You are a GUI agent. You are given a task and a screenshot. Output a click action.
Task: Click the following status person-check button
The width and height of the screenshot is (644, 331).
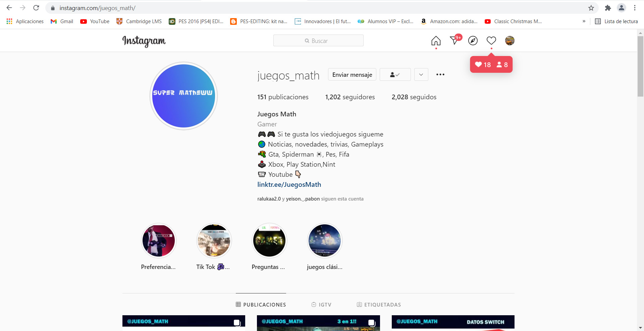click(x=395, y=74)
